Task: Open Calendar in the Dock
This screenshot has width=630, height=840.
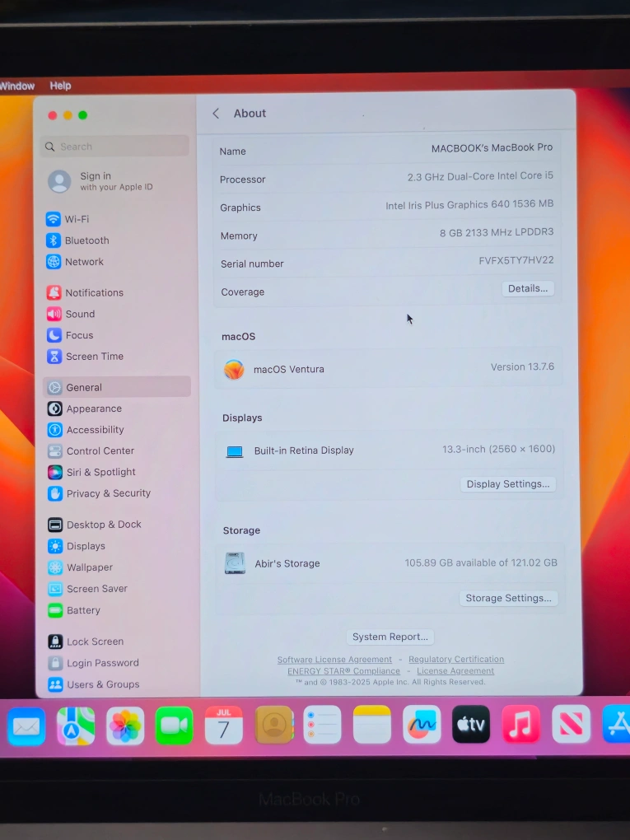Action: [224, 726]
